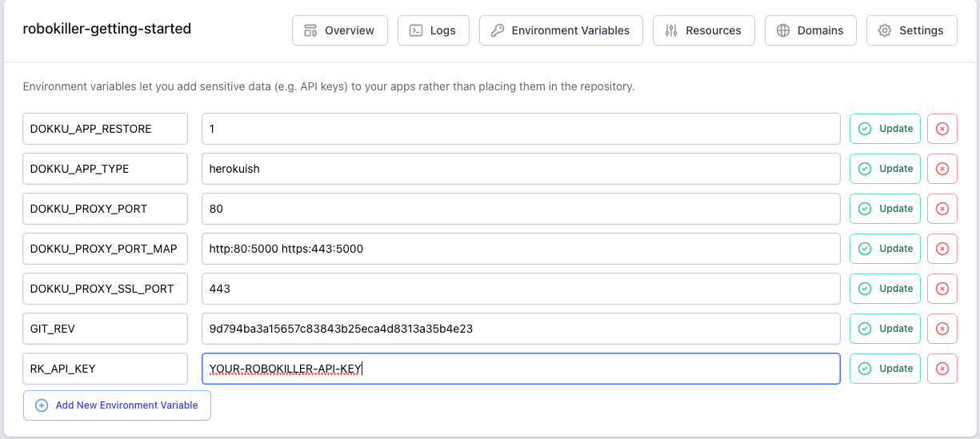
Task: Update the GIT_REV variable
Action: coord(885,329)
